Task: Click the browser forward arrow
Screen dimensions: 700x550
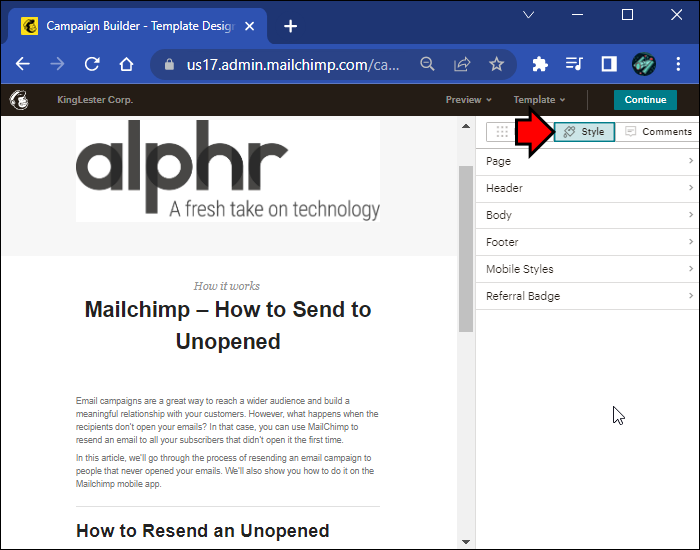Action: tap(57, 64)
